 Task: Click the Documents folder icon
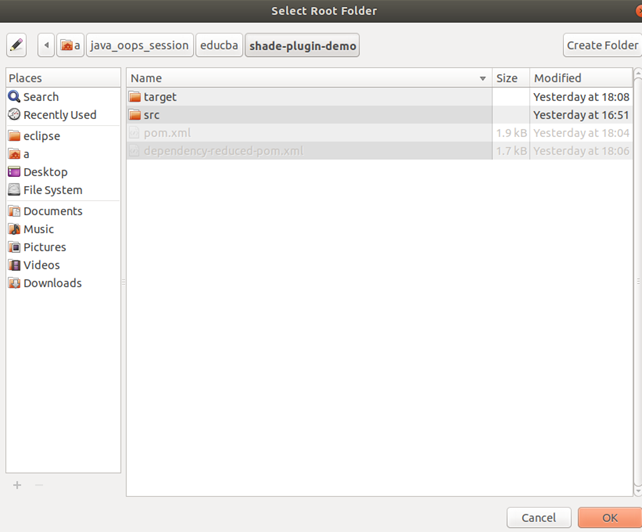tap(14, 211)
